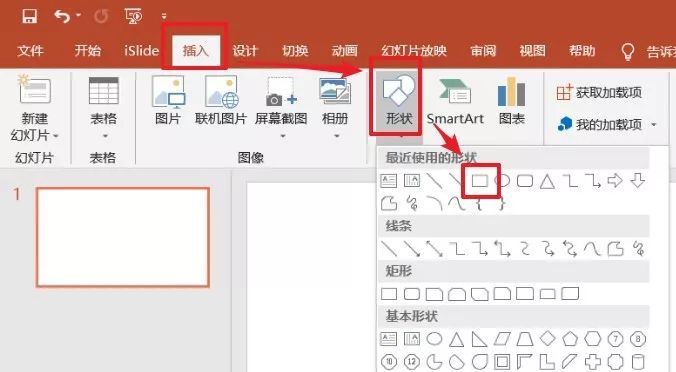Viewport: 676px width, 372px height.
Task: Click the 联机图片 button
Action: [221, 100]
